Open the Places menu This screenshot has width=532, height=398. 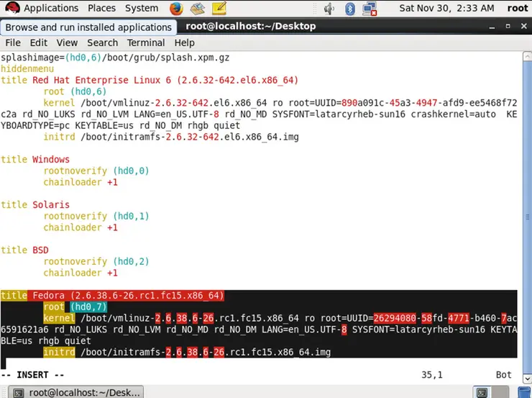101,9
